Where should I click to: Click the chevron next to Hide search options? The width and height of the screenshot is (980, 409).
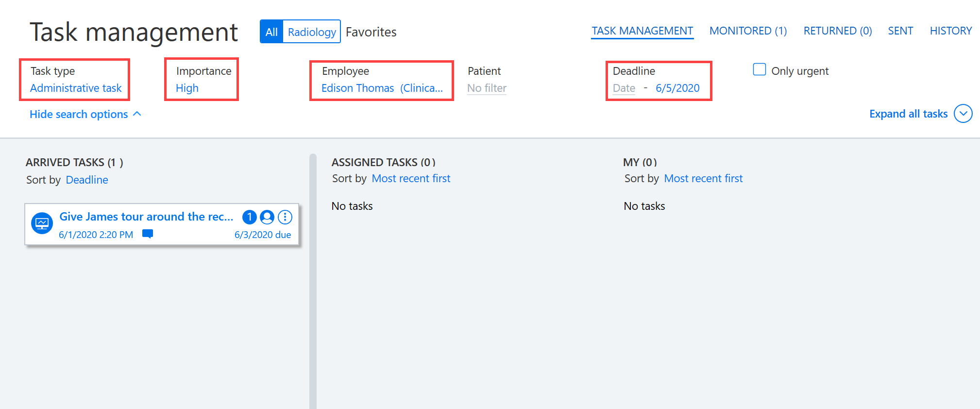(137, 114)
